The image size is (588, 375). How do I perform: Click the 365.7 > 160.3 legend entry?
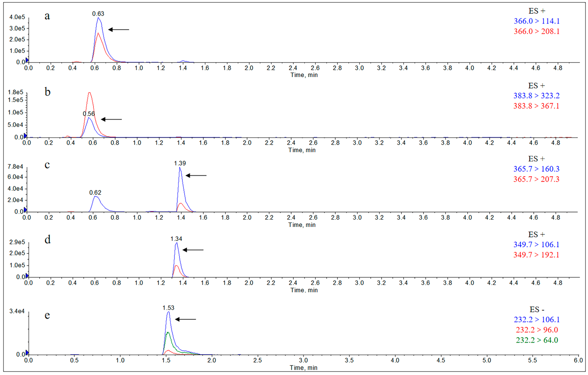pos(536,169)
